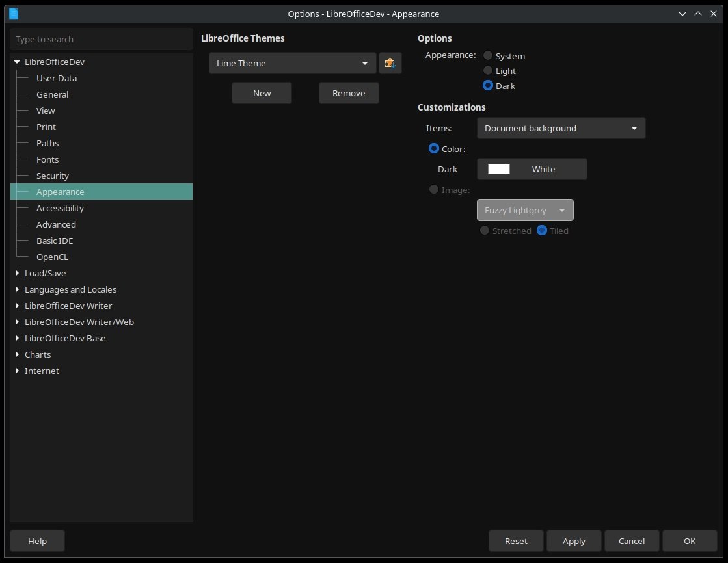Click the Reset button
The width and height of the screenshot is (728, 563).
[516, 541]
